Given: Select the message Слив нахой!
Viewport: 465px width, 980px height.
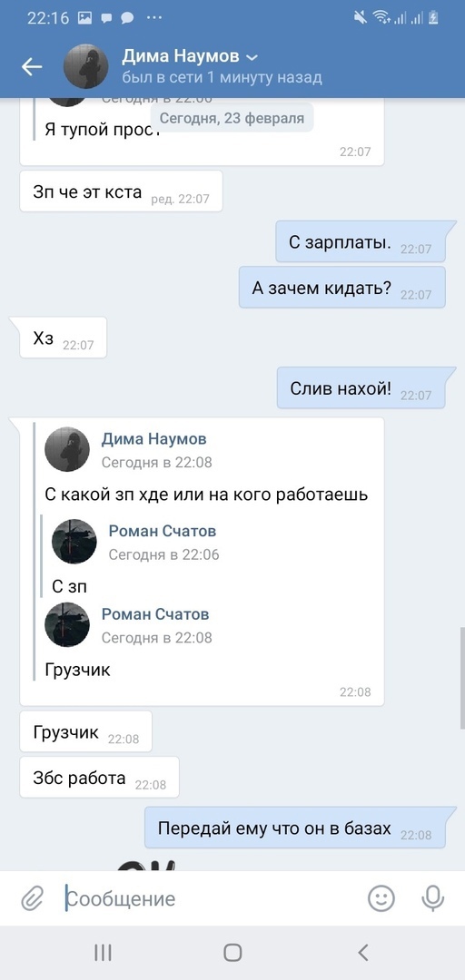Looking at the screenshot, I should coord(361,388).
